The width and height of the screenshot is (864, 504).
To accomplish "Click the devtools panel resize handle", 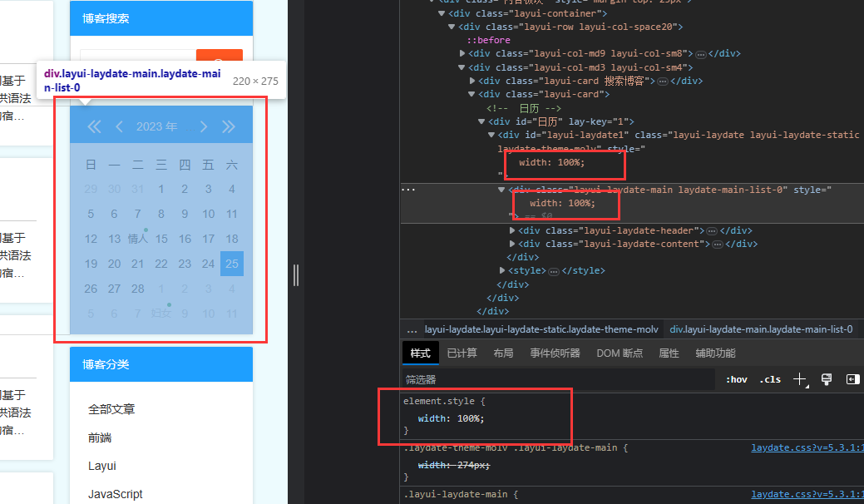I will tap(296, 275).
